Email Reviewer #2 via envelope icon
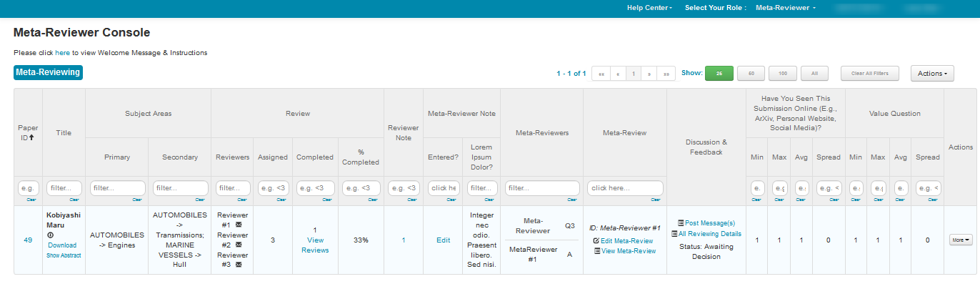The height and width of the screenshot is (284, 980). [239, 245]
